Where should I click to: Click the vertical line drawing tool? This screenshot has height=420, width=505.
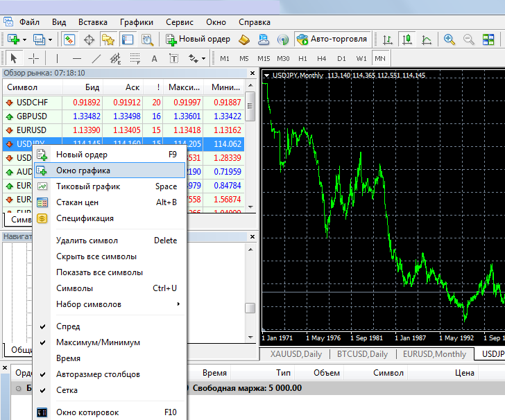[57, 58]
